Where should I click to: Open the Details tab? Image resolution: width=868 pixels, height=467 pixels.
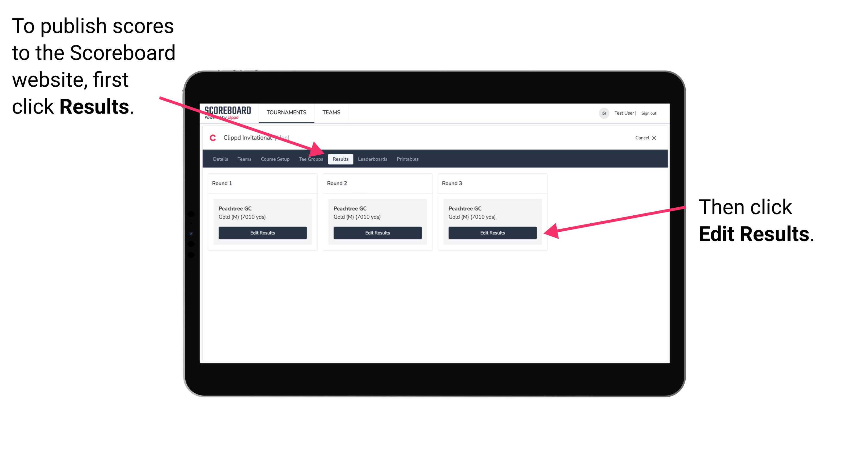[x=220, y=159]
